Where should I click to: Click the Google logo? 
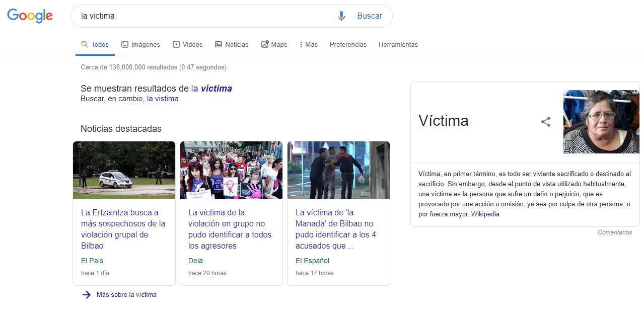(x=30, y=16)
